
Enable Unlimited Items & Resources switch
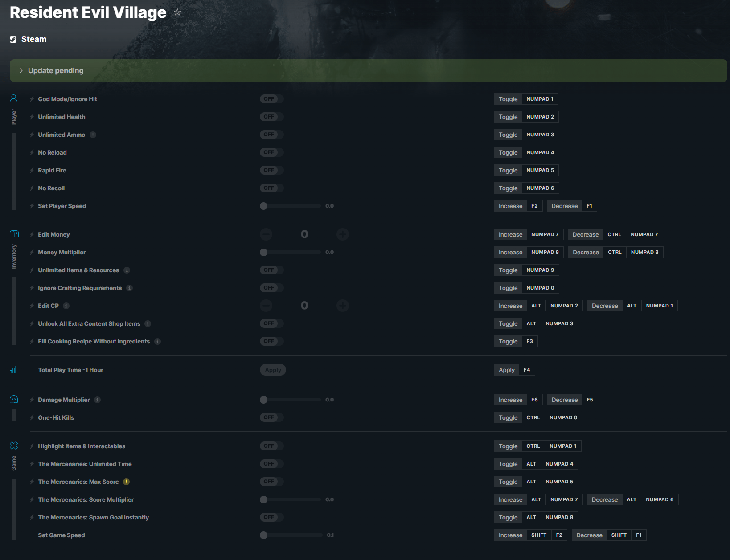click(272, 270)
